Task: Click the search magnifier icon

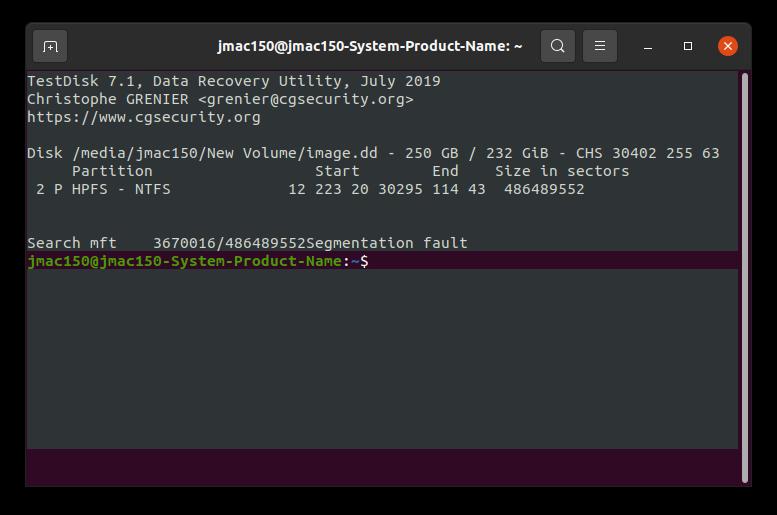Action: (x=558, y=46)
